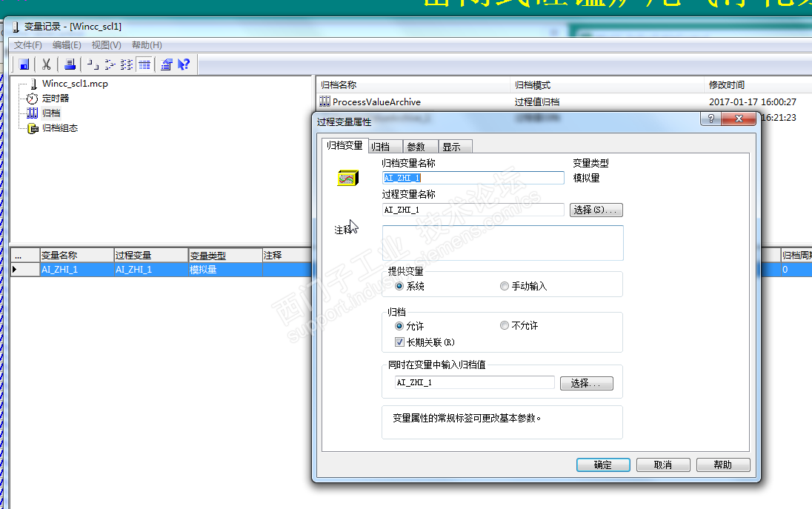The height and width of the screenshot is (509, 812).
Task: Click the 变量类型 column header in table
Action: tap(226, 256)
